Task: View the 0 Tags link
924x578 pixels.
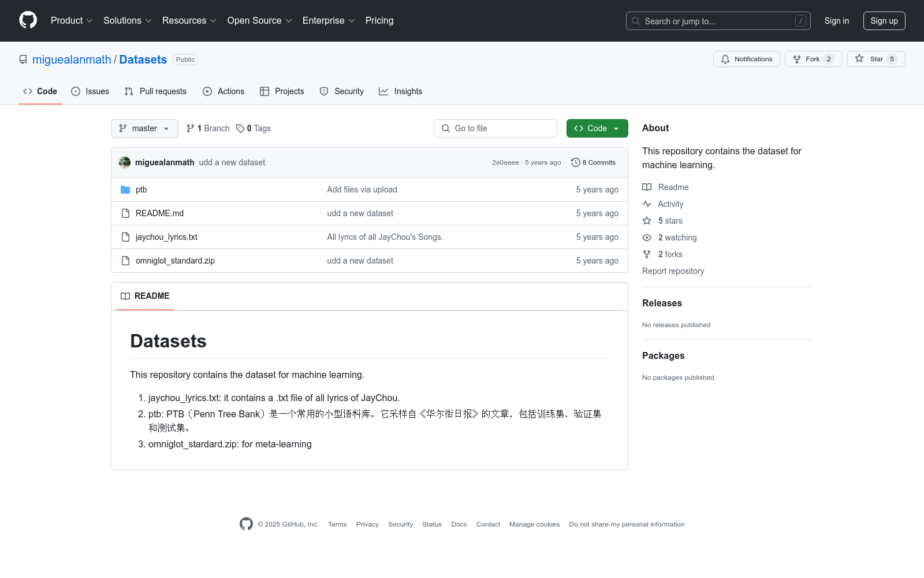Action: (254, 128)
